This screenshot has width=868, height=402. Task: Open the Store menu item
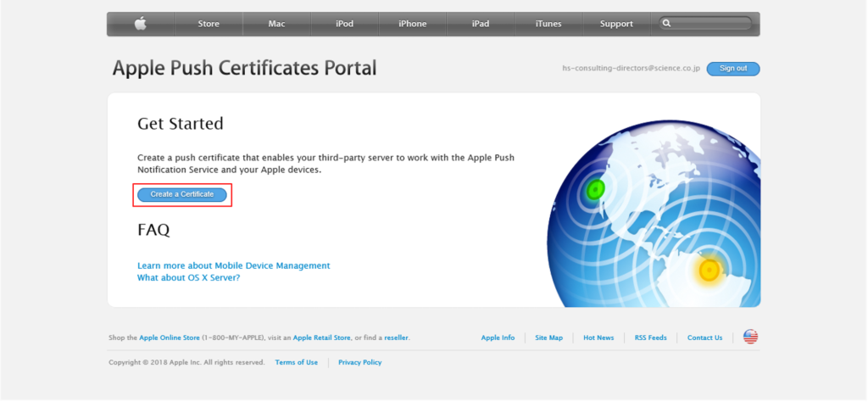coord(209,24)
